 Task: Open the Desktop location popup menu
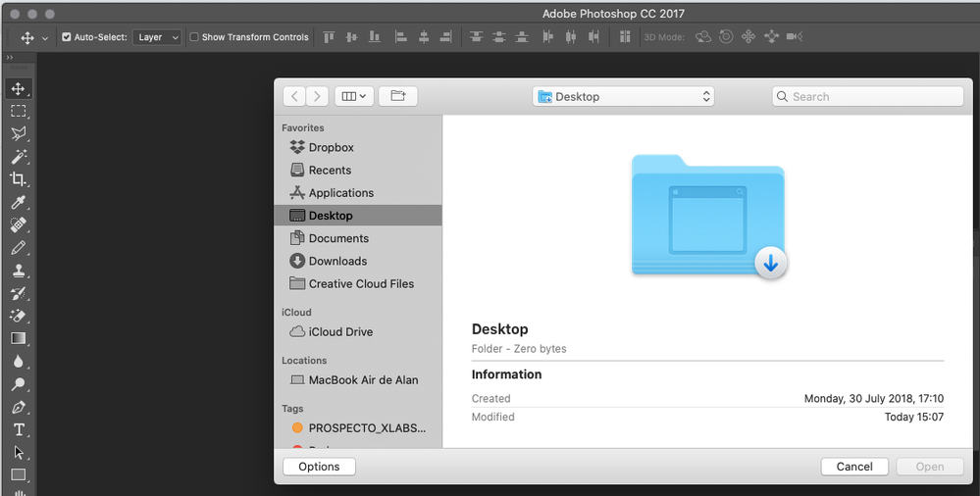pyautogui.click(x=623, y=96)
